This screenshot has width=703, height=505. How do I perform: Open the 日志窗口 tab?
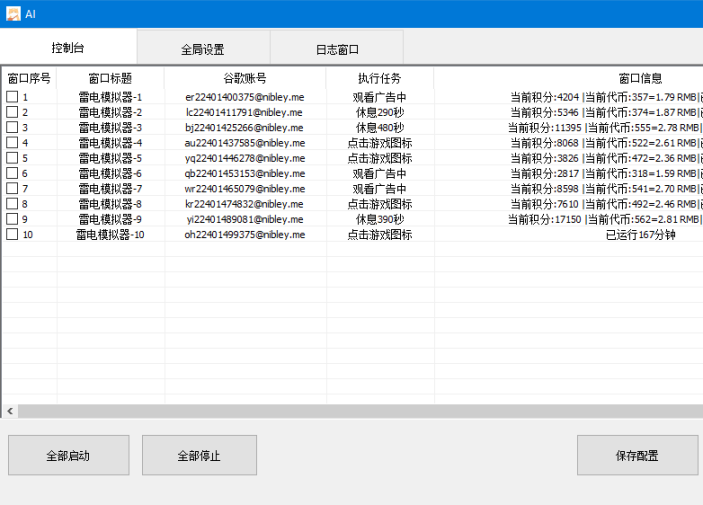point(337,49)
